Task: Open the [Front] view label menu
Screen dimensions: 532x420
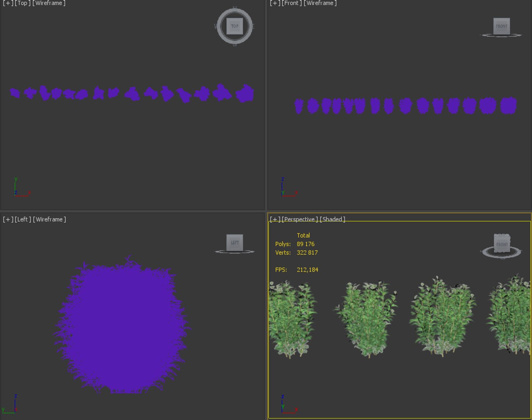Action: point(292,3)
